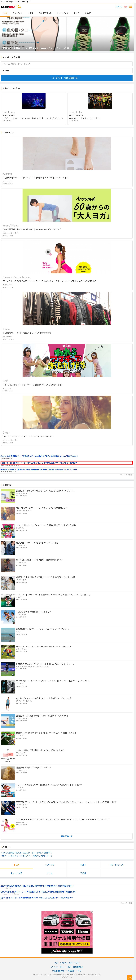Open the hamburger menu icon in header

131,7
